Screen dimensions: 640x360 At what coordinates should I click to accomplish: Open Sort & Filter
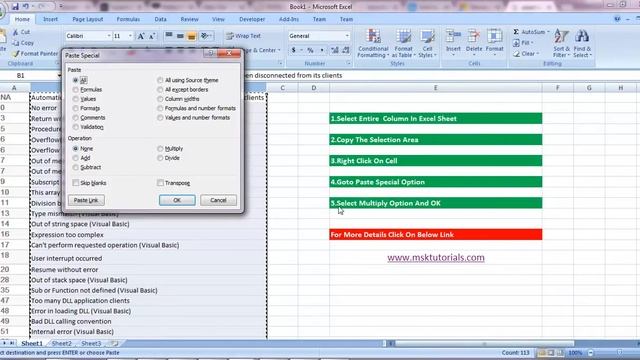[x=562, y=43]
